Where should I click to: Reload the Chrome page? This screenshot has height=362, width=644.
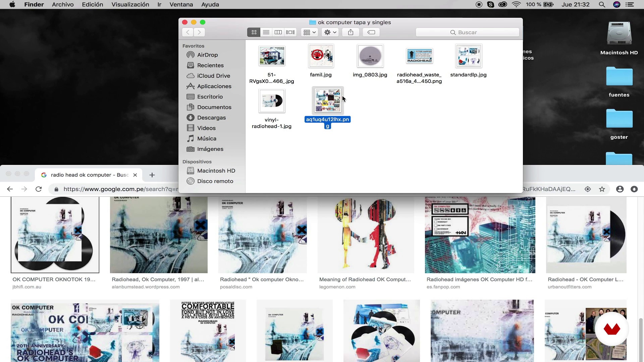click(x=39, y=189)
